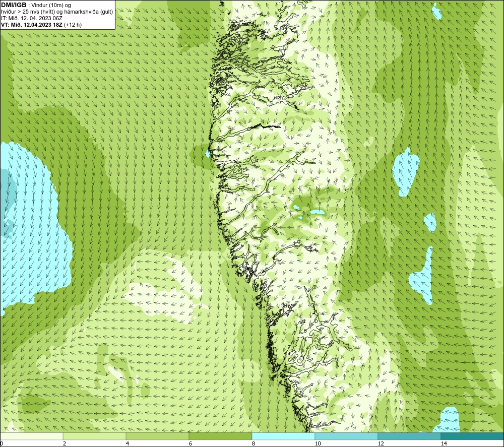Select the above 14 m/s dark teal swatch
This screenshot has height=447, width=504.
click(x=473, y=436)
